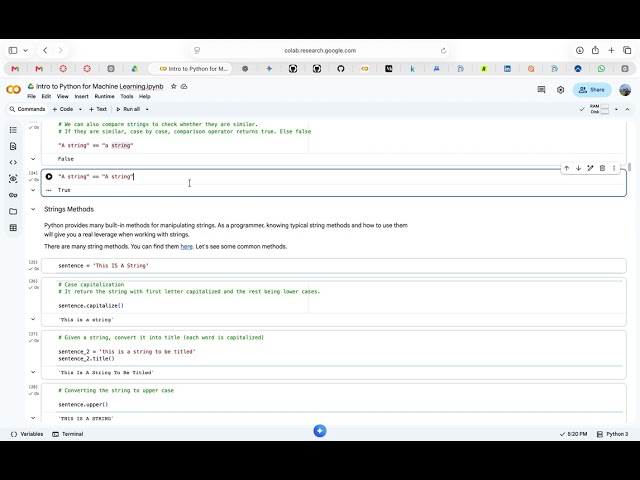Collapse the header with up chevron
640x480 pixels.
click(627, 109)
